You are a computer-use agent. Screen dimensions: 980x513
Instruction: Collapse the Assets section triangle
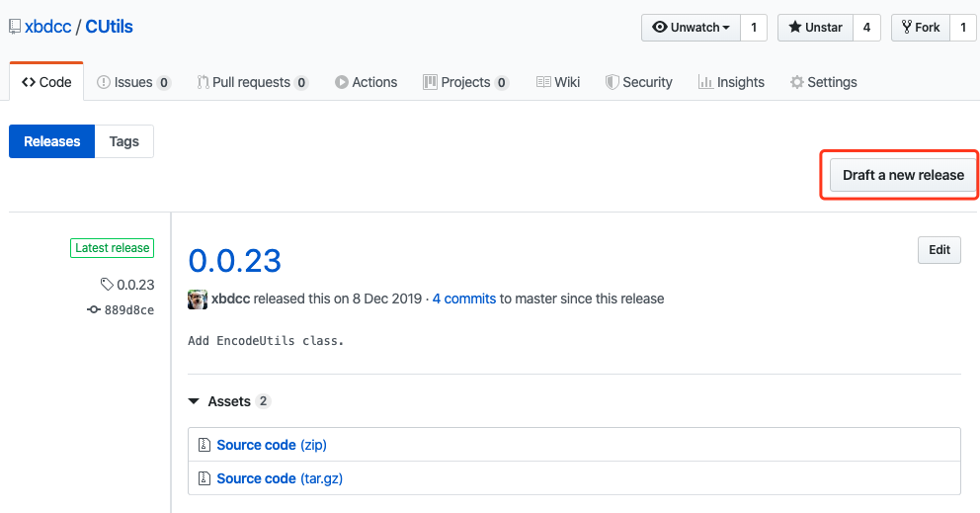(x=194, y=401)
